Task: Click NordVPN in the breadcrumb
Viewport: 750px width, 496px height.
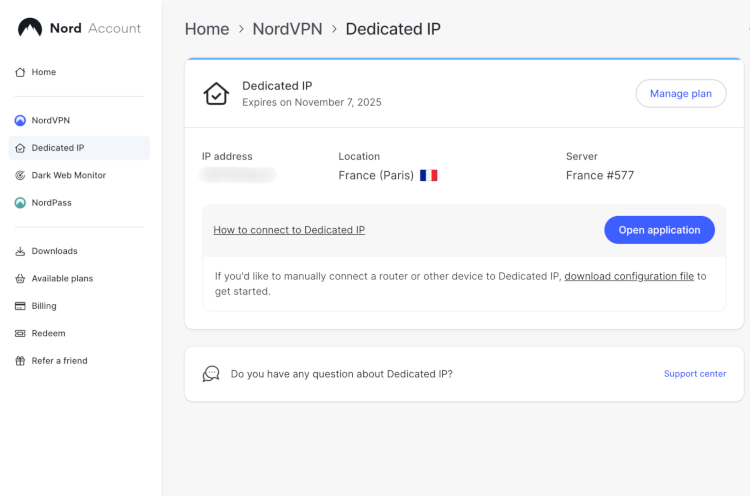Action: click(287, 29)
